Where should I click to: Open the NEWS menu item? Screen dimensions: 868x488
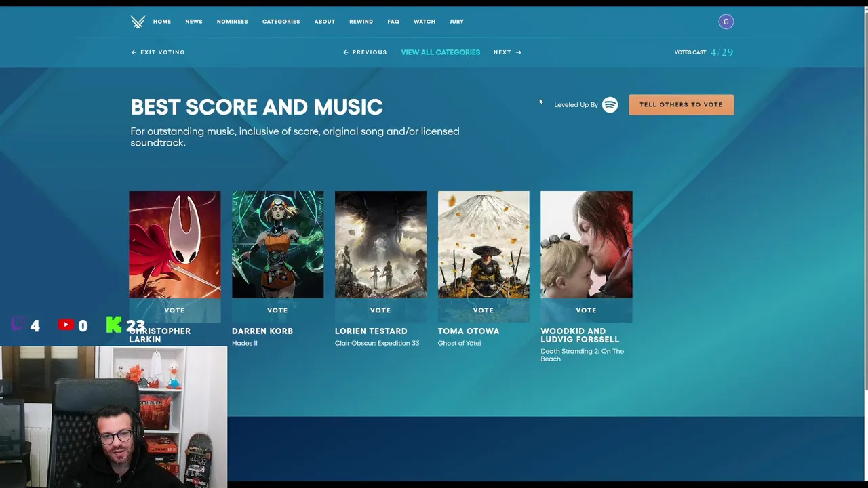coord(194,22)
